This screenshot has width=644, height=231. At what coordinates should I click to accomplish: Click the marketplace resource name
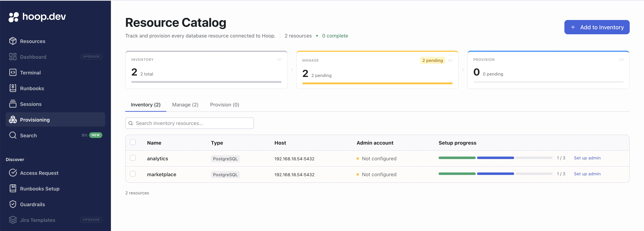click(162, 175)
